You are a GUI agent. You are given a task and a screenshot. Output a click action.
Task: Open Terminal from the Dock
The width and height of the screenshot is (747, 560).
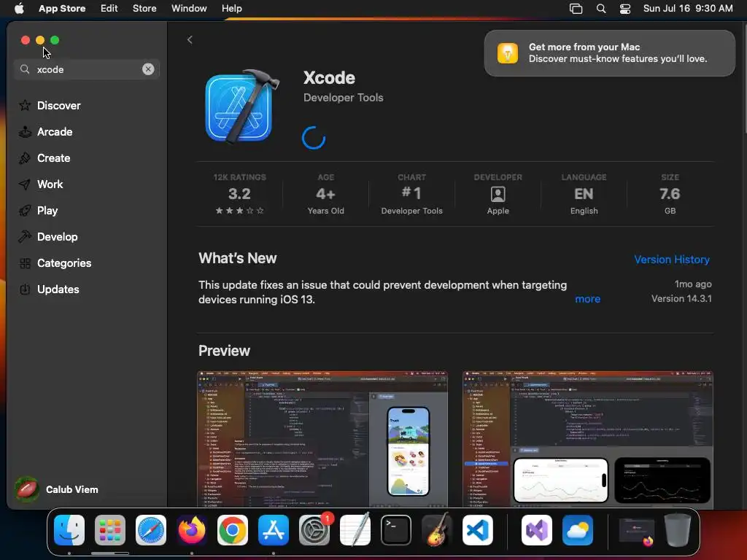(396, 530)
